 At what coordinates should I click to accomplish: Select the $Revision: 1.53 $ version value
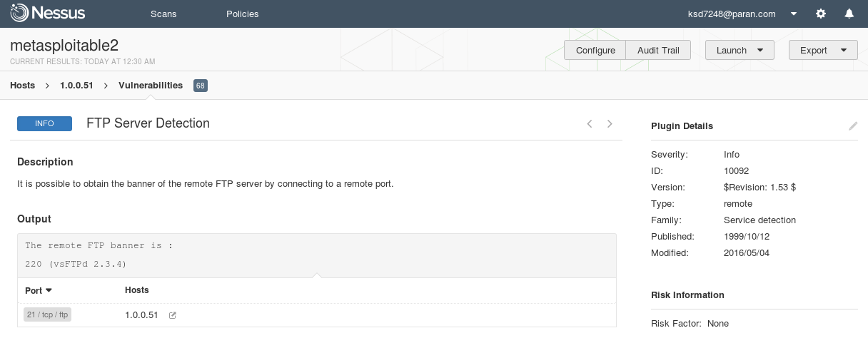tap(759, 187)
